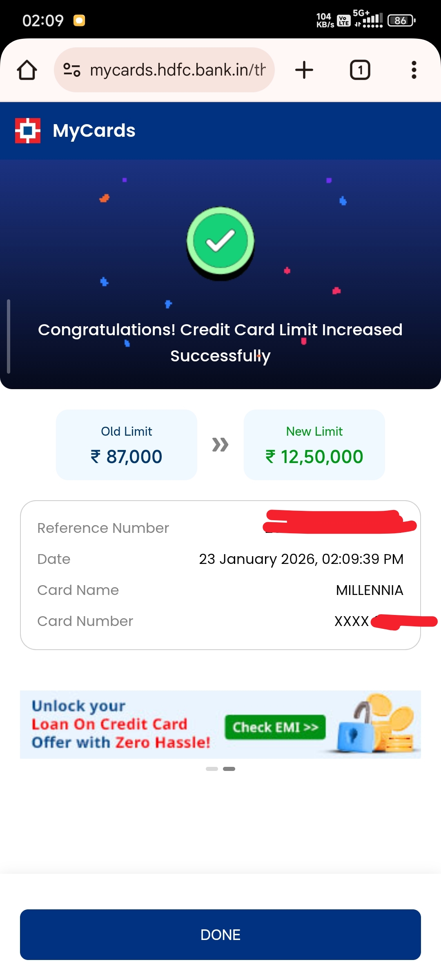Tap the Old Limit card
Screen dimensions: 441x980
[126, 445]
